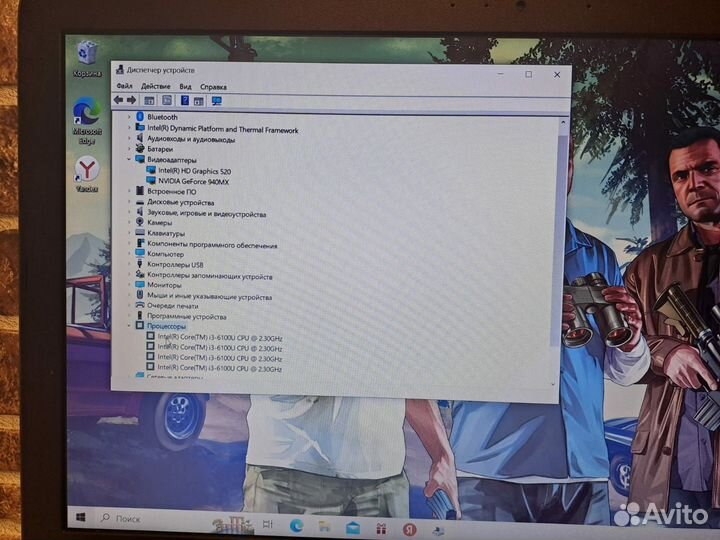Open Task View in the taskbar
This screenshot has width=720, height=540.
tap(267, 524)
